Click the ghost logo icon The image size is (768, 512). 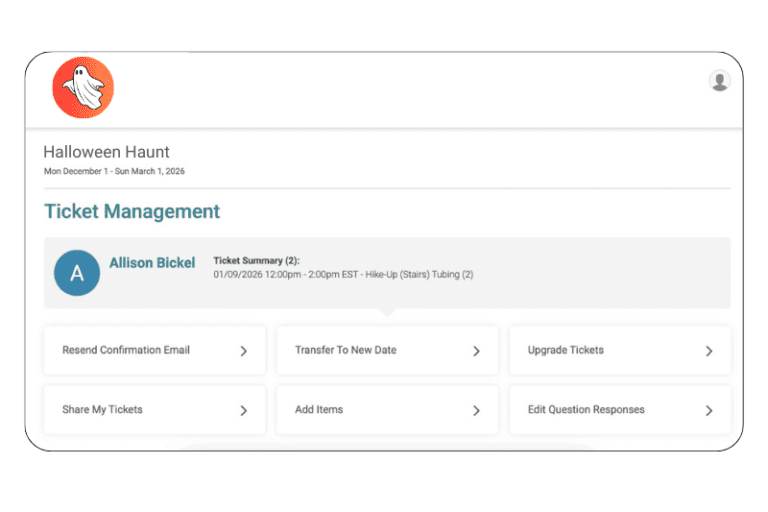[x=83, y=88]
